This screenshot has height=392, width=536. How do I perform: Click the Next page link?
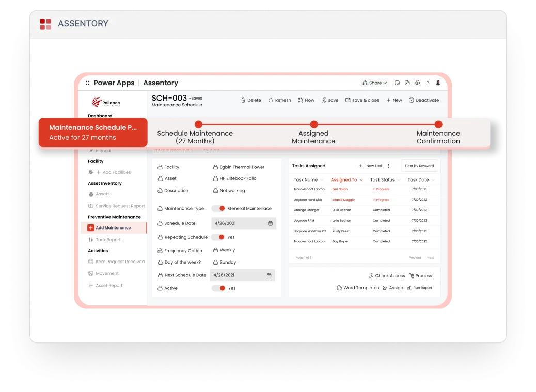click(x=430, y=258)
